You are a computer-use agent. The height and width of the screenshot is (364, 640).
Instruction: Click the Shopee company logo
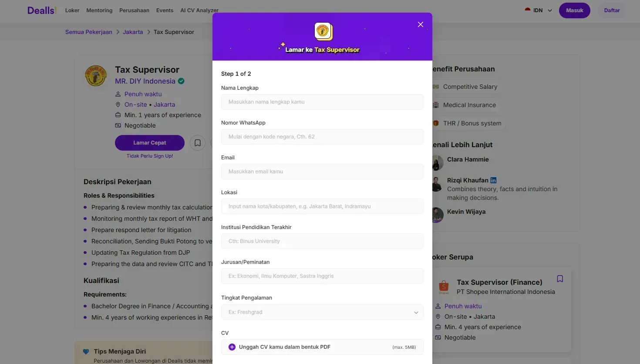click(x=444, y=286)
